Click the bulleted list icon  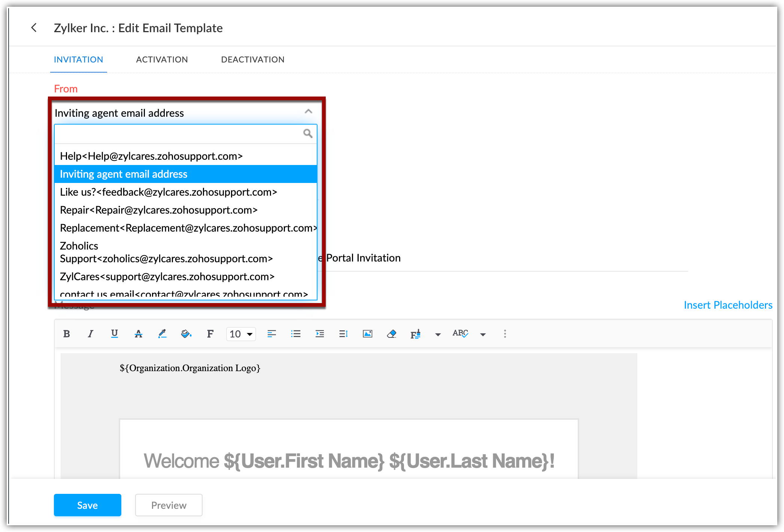click(296, 334)
